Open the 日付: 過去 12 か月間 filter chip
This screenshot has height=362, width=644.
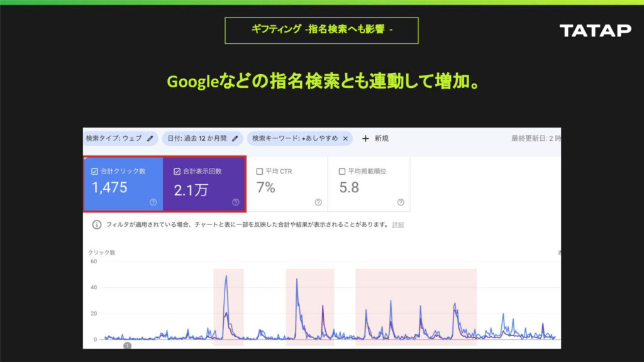point(197,138)
